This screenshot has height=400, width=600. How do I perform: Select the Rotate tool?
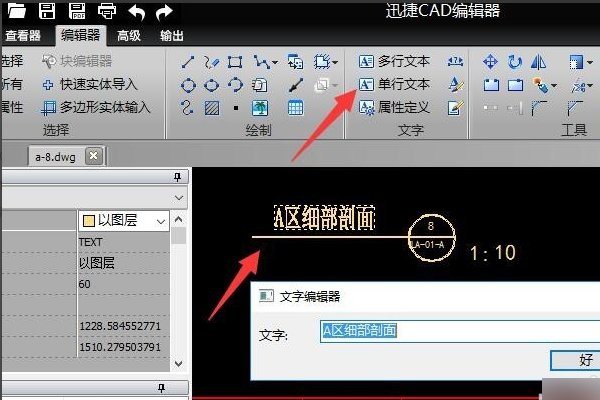pos(515,62)
